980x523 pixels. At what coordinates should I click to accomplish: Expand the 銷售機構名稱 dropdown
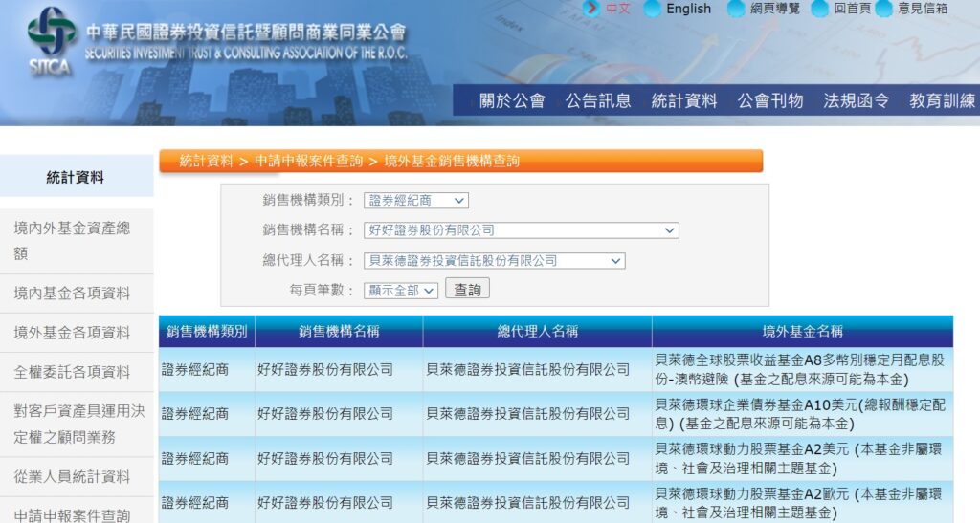(x=522, y=230)
